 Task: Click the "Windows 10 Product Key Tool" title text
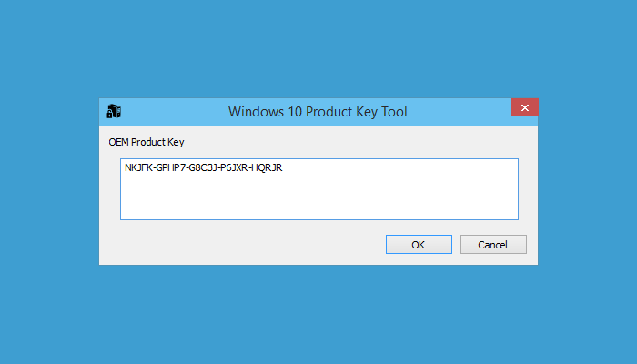tap(318, 112)
